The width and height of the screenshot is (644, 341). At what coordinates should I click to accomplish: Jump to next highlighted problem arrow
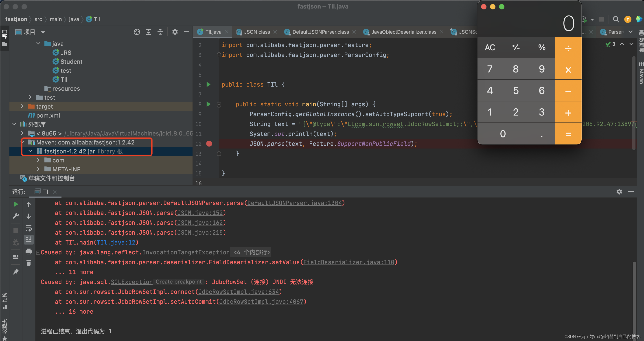(631, 44)
